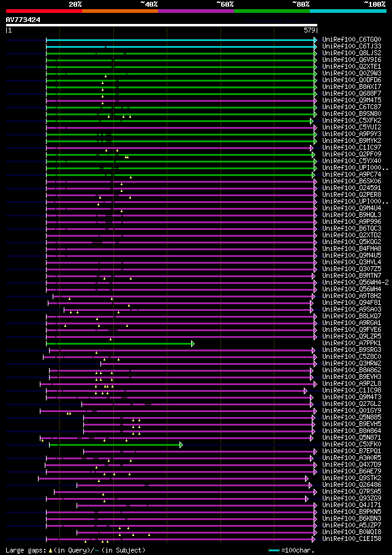Viewport: 392px width, 555px height.
Task: Select label UniRef100_Q2PER8
Action: (x=352, y=194)
